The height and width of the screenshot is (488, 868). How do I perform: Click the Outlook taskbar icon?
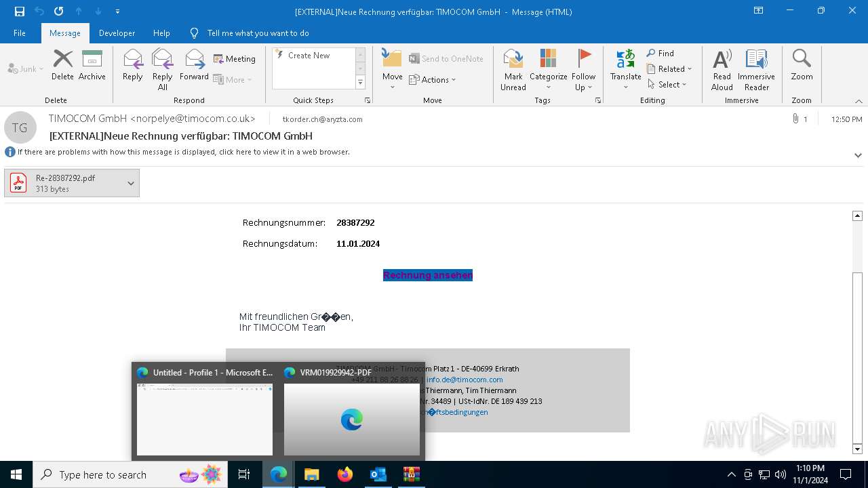378,474
